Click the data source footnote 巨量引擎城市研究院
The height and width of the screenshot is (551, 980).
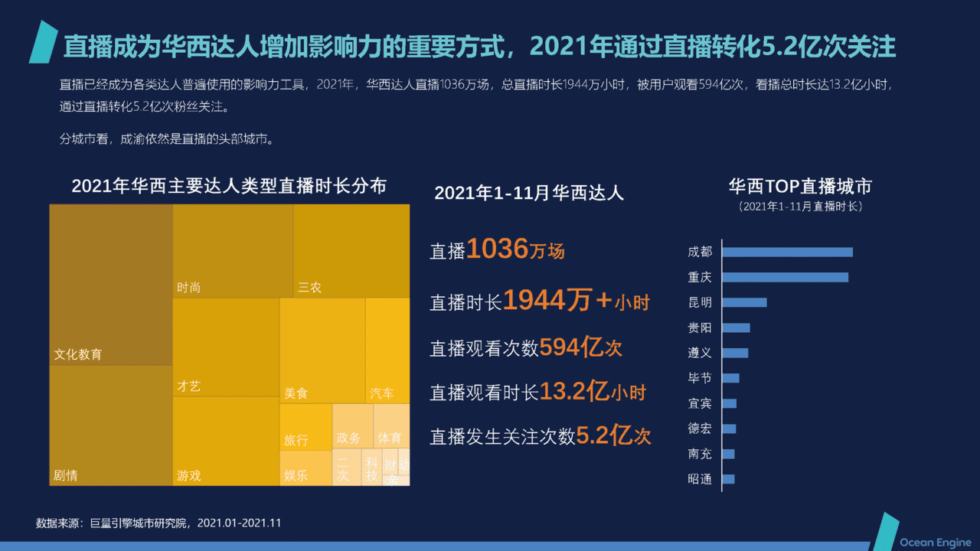tap(158, 523)
